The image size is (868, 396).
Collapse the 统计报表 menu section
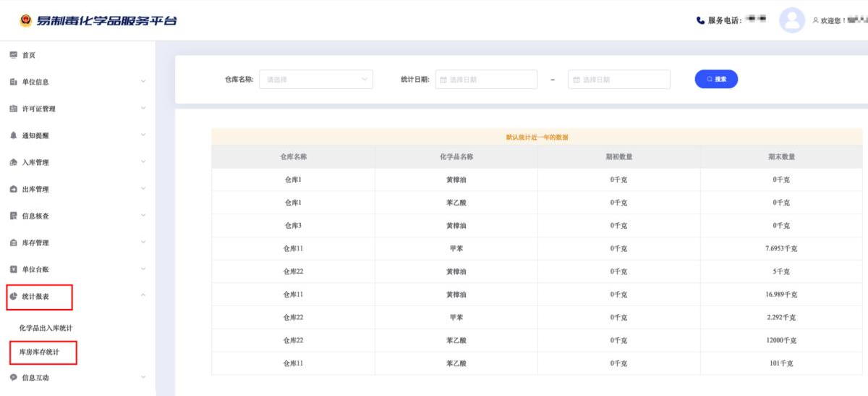142,295
